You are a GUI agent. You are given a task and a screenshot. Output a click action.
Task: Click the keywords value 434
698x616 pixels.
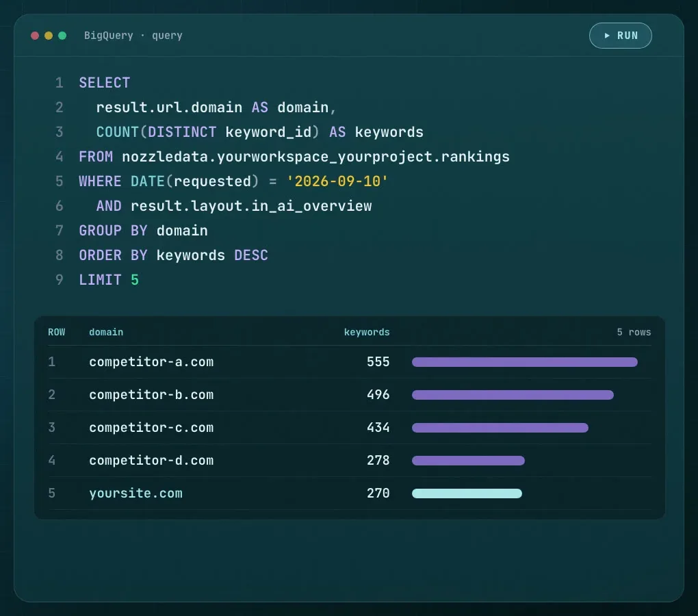378,428
